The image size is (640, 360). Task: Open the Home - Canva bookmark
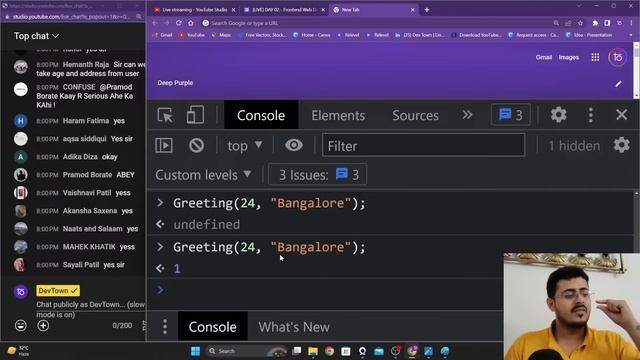click(312, 35)
